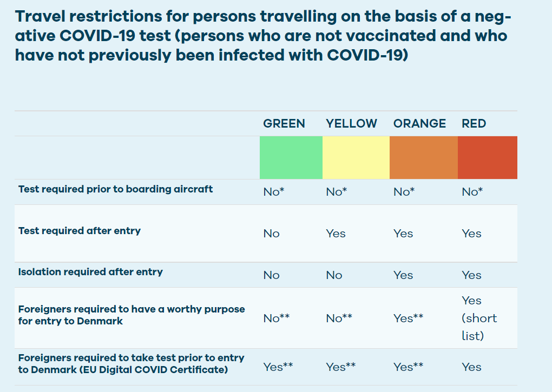552x392 pixels.
Task: Click 'Yes**' test prior to entry cell under GREEN
Action: 278,367
